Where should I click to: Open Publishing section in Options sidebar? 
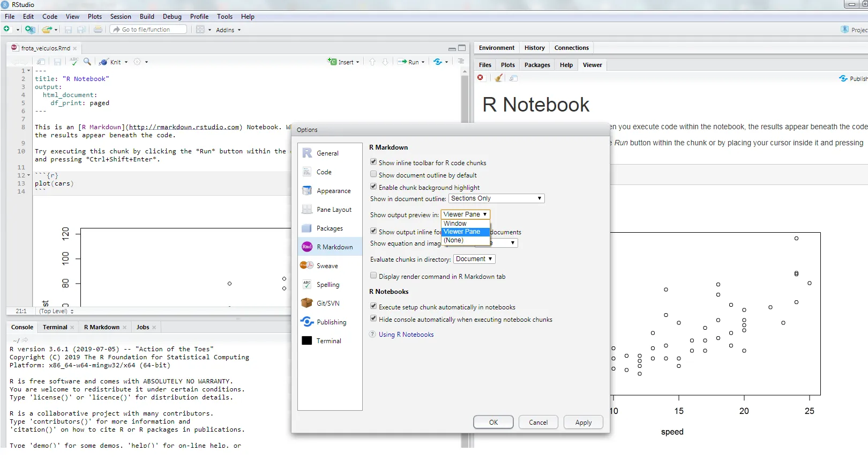[x=330, y=322]
